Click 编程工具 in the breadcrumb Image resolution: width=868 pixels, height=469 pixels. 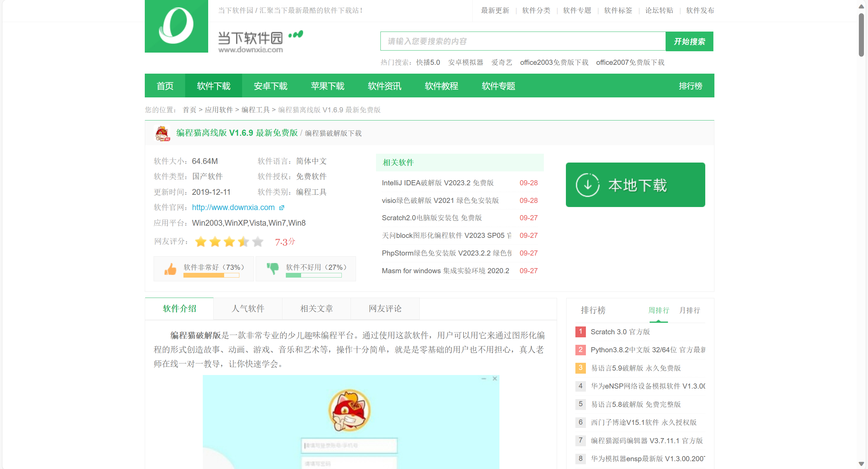coord(255,110)
